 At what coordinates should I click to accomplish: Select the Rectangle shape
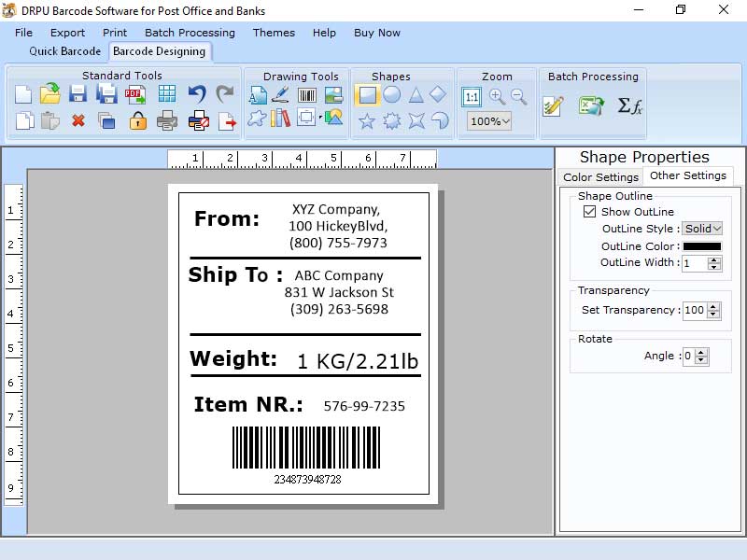click(x=367, y=95)
